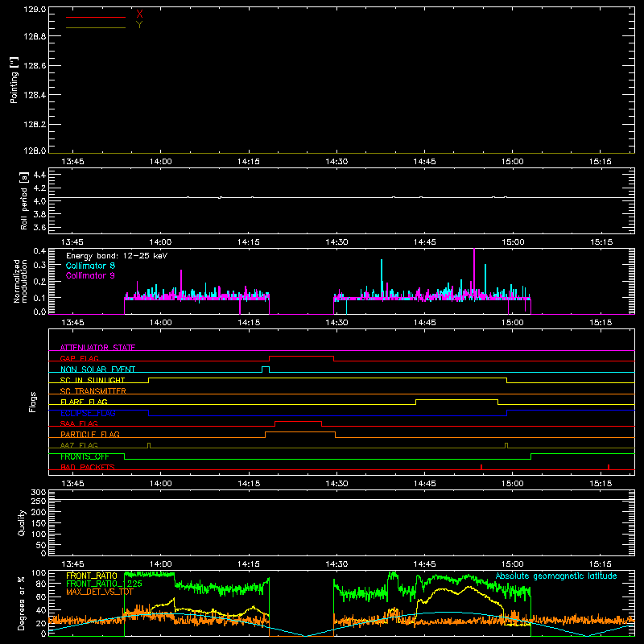The image size is (644, 644).
Task: Click the MAX_DET_VS_TOT legend label
Action: [x=100, y=592]
